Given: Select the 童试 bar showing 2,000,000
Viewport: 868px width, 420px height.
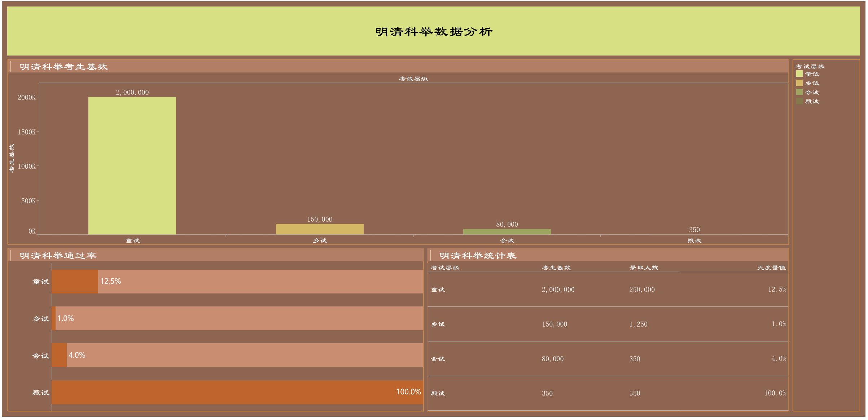Looking at the screenshot, I should [x=132, y=166].
